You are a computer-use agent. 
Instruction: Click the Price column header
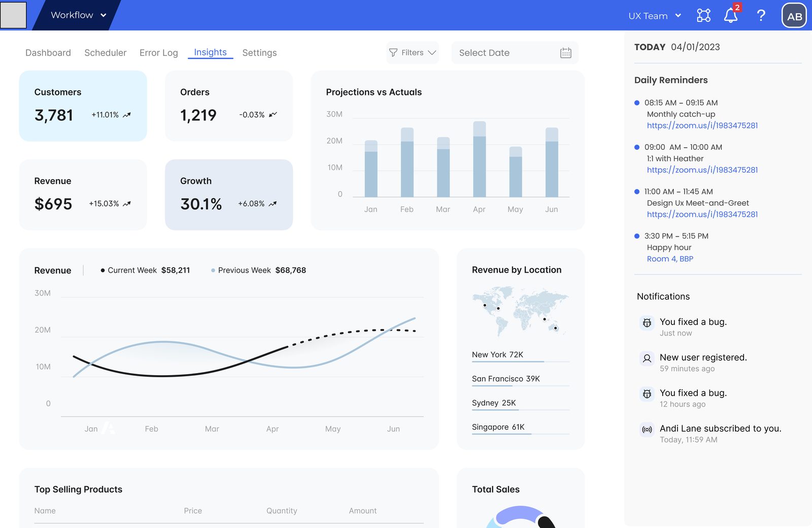pos(193,511)
